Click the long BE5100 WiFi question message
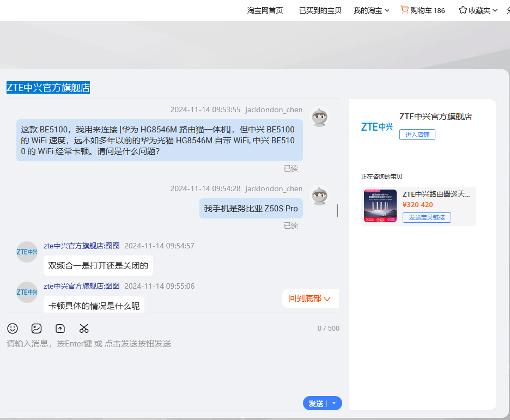The image size is (510, 420). pos(159,140)
